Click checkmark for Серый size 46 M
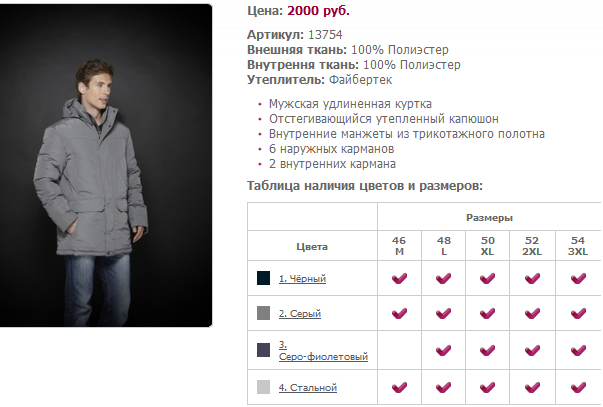603x407 pixels. [399, 313]
